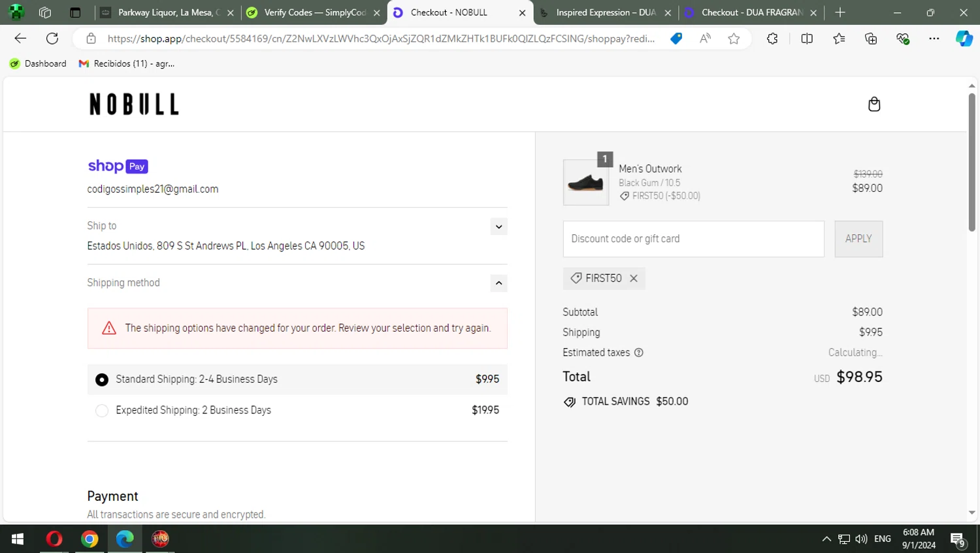Click the browser address bar URL
This screenshot has height=553, width=980.
pos(381,39)
